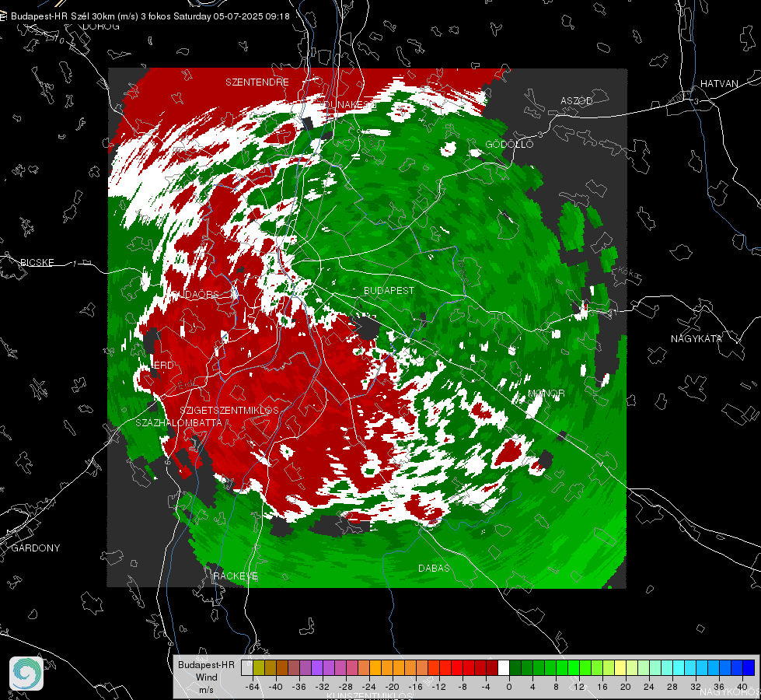Click the white swatch in the wind legend

click(504, 667)
